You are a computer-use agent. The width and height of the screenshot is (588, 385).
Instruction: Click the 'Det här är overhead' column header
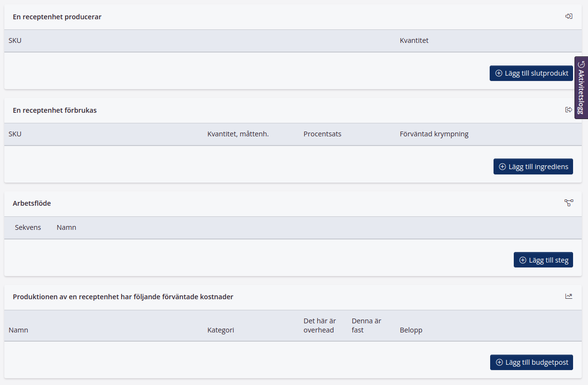[320, 325]
